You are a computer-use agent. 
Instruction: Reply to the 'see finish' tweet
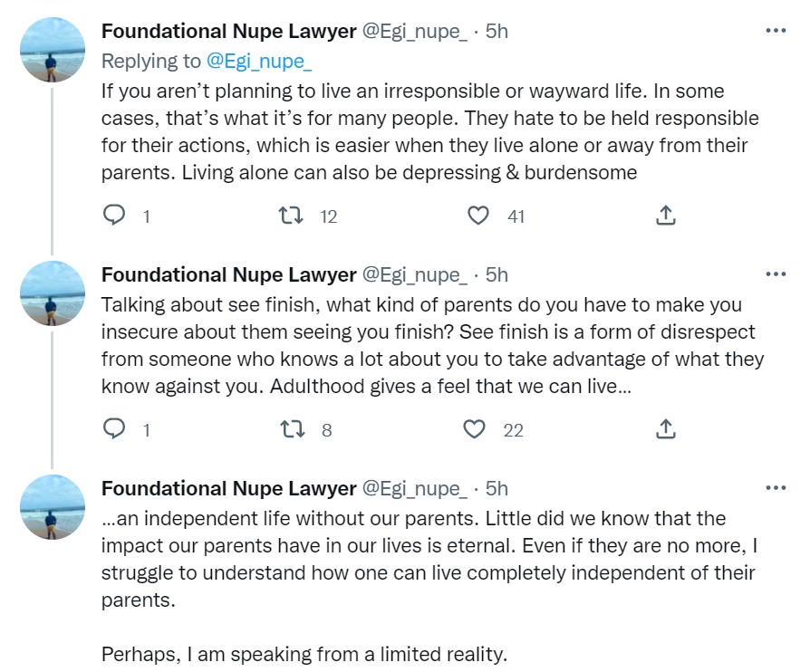[113, 429]
